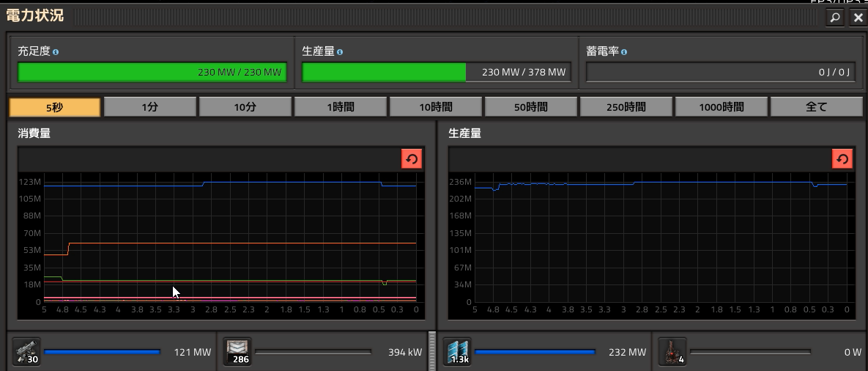Image resolution: width=868 pixels, height=371 pixels.
Task: Click the solar panel icon with count 1.3k
Action: [x=457, y=352]
